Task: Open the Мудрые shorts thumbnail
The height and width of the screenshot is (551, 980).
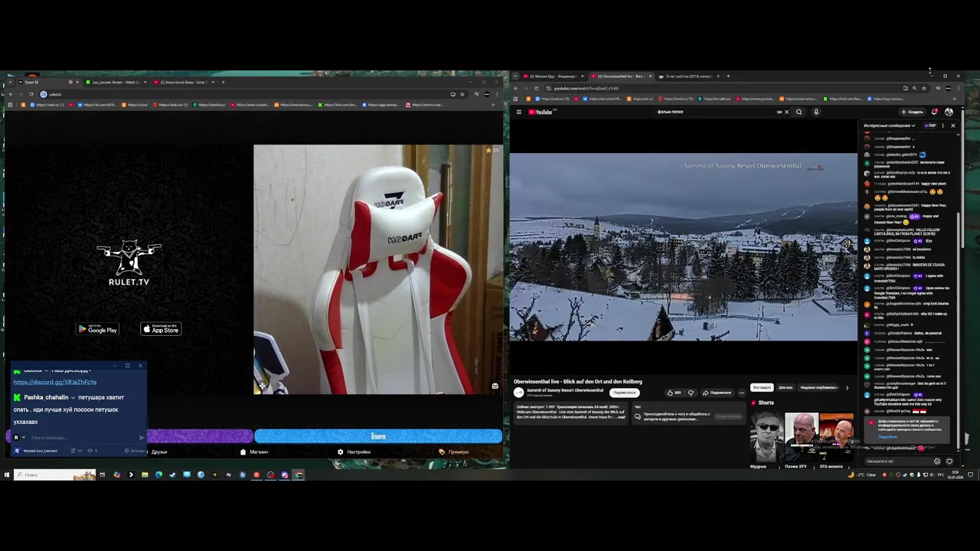Action: (767, 438)
